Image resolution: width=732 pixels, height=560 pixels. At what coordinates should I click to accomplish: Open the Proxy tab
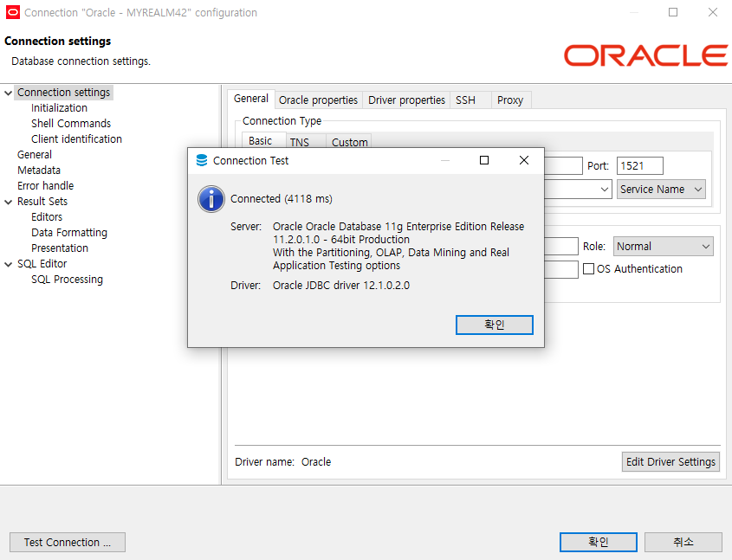point(510,100)
